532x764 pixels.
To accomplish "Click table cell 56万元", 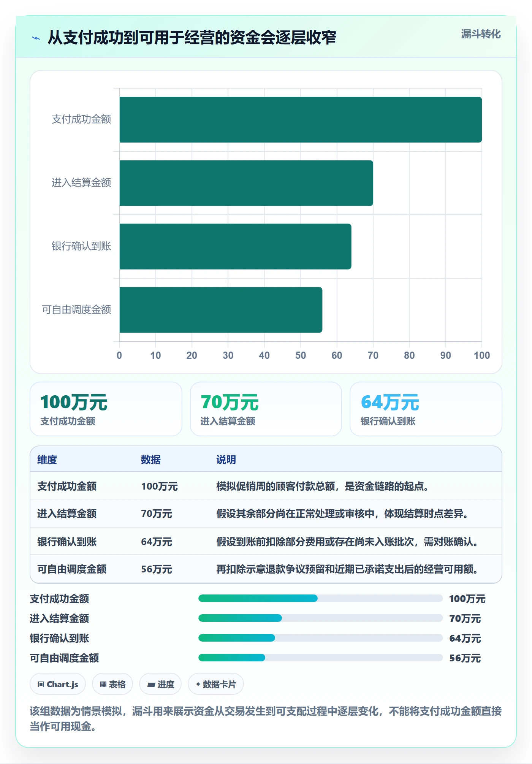I will pos(157,569).
